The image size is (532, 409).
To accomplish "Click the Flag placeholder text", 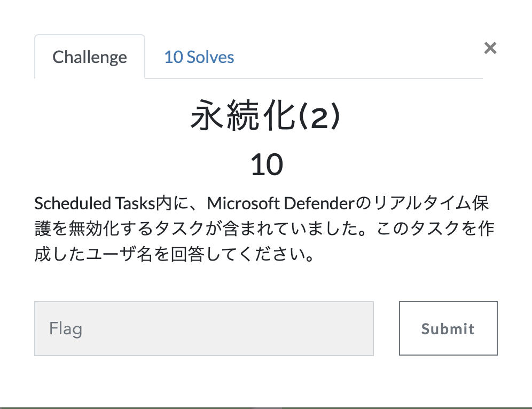I will (66, 328).
